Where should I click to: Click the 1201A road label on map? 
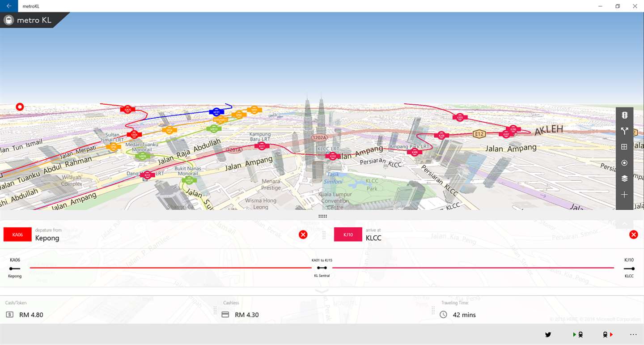(x=233, y=150)
